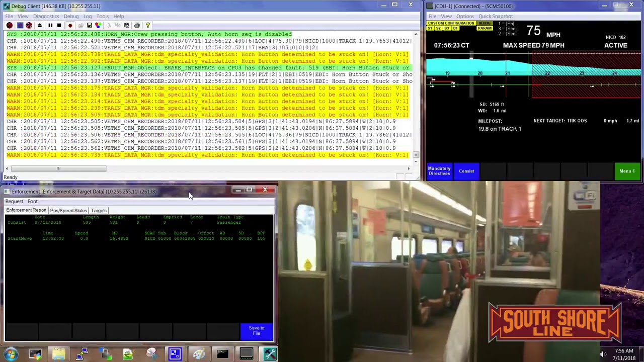Click the paste clipboard toolbar icon
The width and height of the screenshot is (644, 362).
click(x=127, y=25)
